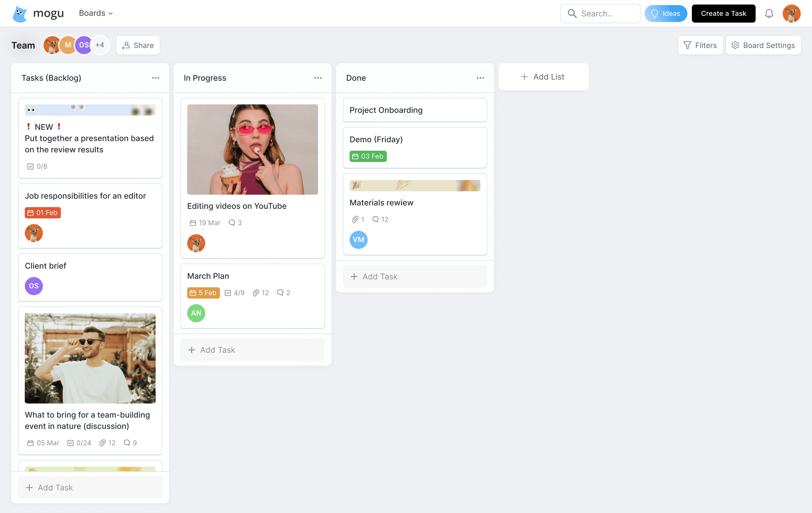Click AN assignee avatar on March Plan
Viewport: 812px width, 513px height.
click(196, 313)
